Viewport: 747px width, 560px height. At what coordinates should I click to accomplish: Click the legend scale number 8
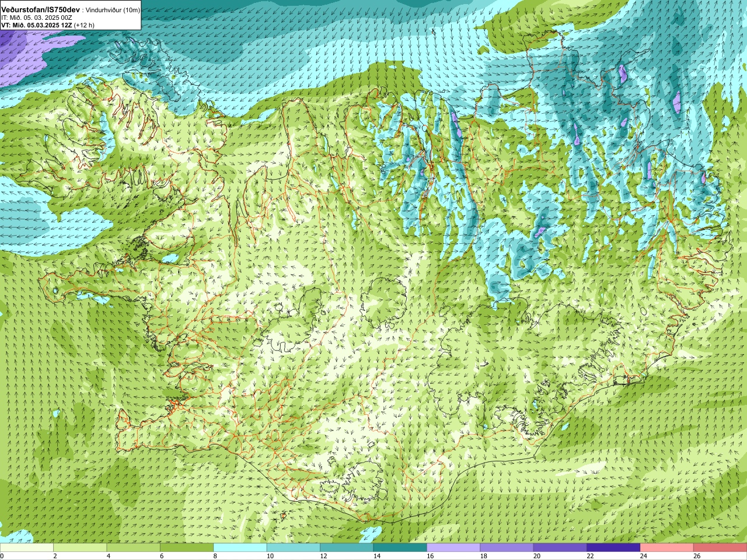pos(215,556)
